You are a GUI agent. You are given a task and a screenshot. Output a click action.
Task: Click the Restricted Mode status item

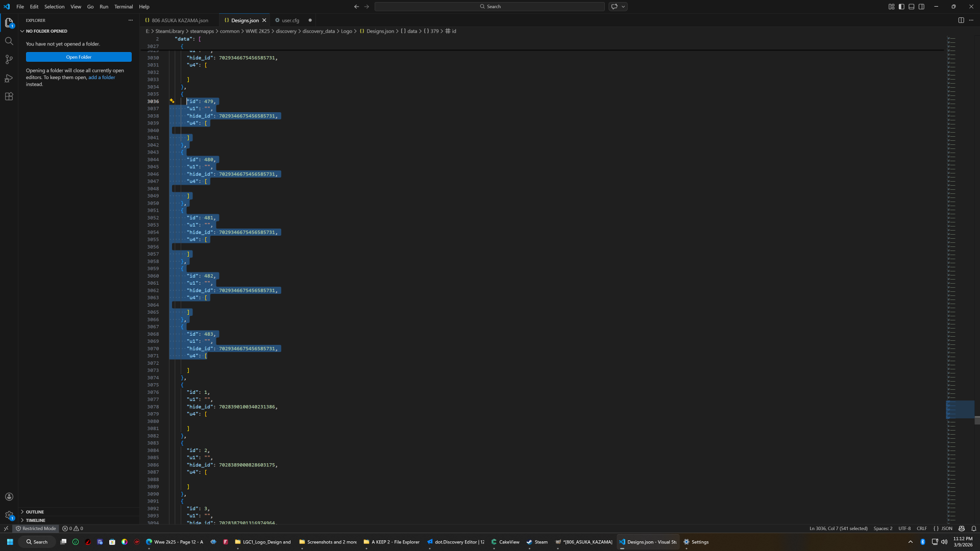tap(36, 529)
